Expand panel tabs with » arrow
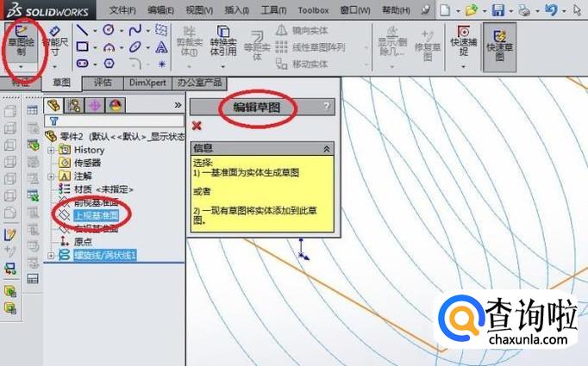The height and width of the screenshot is (366, 588). [178, 105]
